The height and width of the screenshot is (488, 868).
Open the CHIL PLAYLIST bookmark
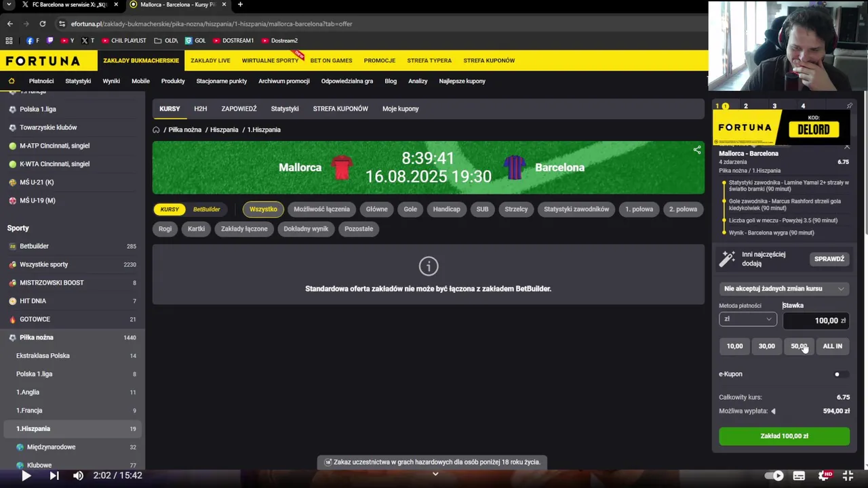click(x=124, y=41)
